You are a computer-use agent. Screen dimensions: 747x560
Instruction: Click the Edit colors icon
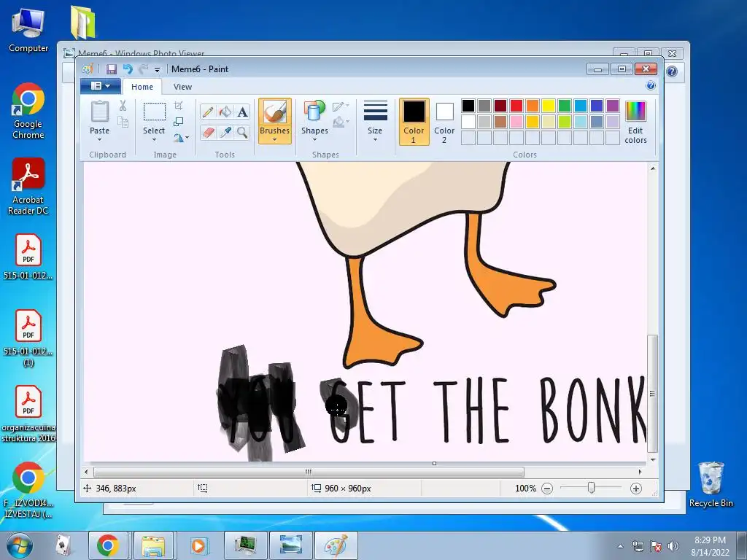635,112
